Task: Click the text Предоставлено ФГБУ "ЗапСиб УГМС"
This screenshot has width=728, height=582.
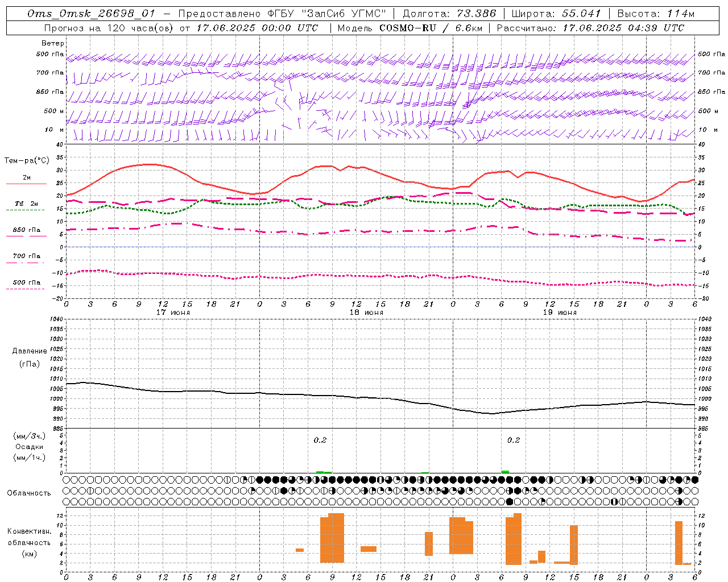Action: coord(283,14)
